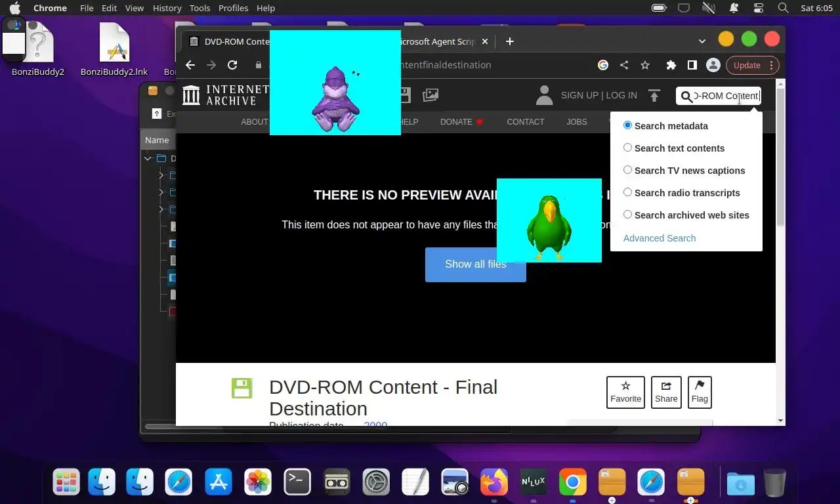
Task: Click the Favorite button
Action: 625,392
